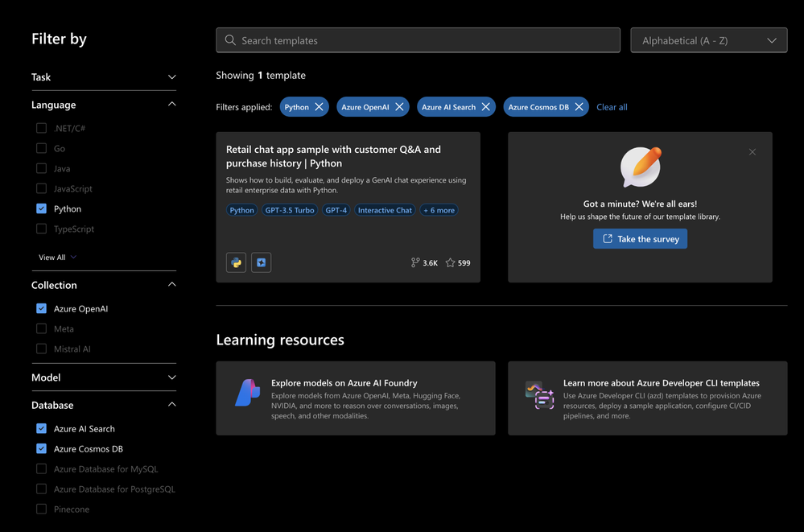This screenshot has width=804, height=532.
Task: Click the Azure AI icon beside Python logo
Action: (261, 262)
